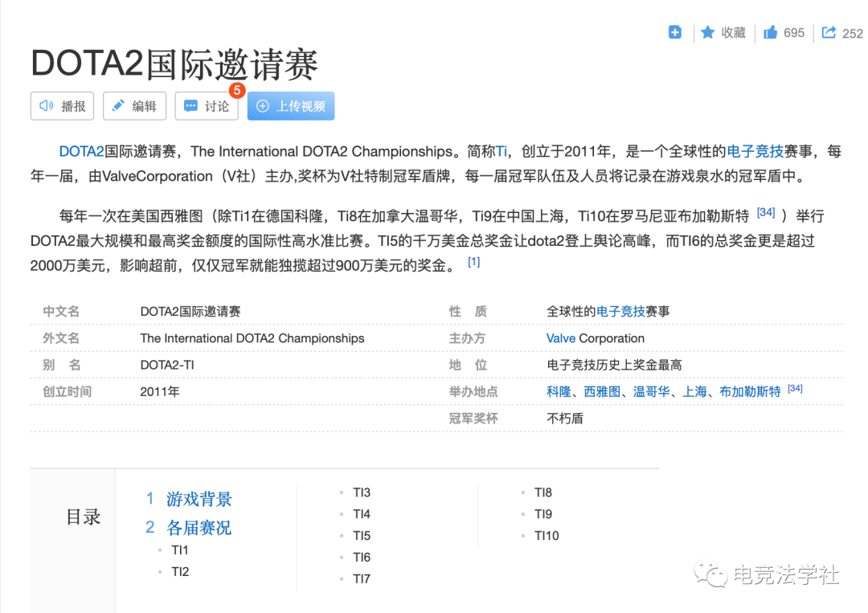This screenshot has height=613, width=868.
Task: Click the 冠军奖杯 field label
Action: (473, 419)
